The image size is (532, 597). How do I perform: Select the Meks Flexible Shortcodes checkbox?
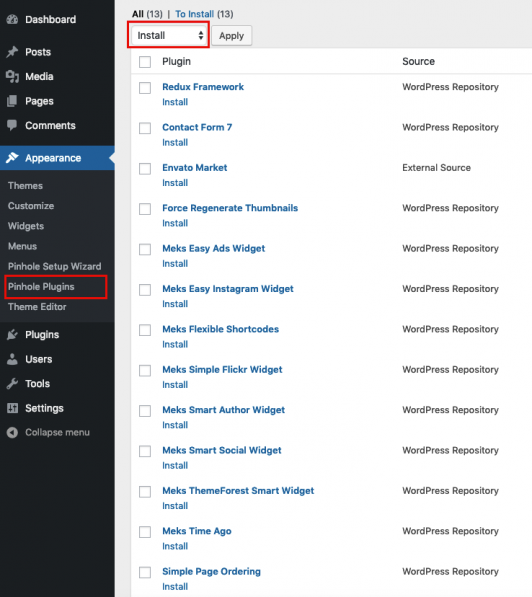(145, 330)
